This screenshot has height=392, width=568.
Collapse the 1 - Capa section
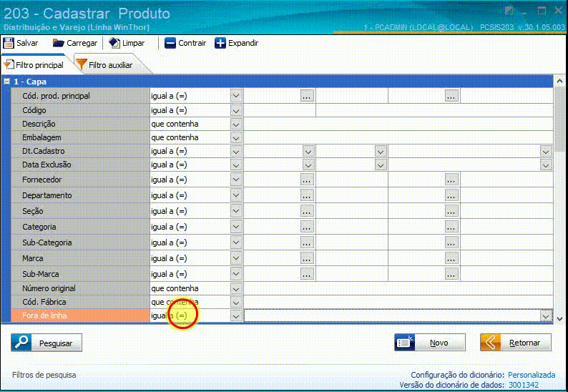(6, 82)
